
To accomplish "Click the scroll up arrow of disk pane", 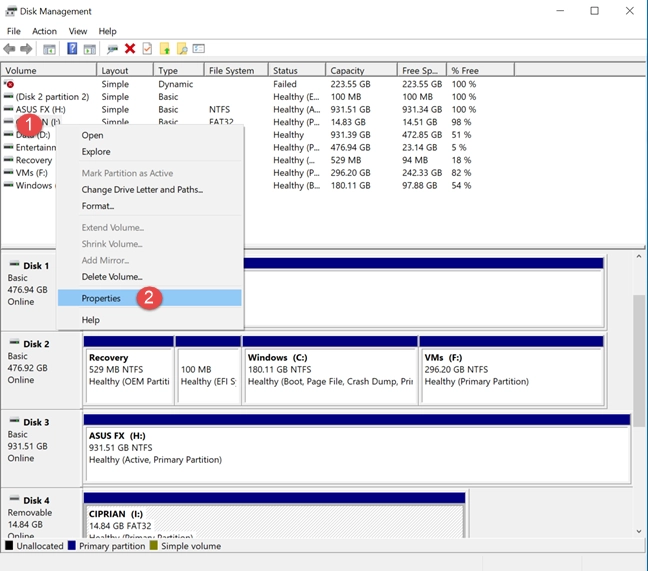I will coord(639,257).
